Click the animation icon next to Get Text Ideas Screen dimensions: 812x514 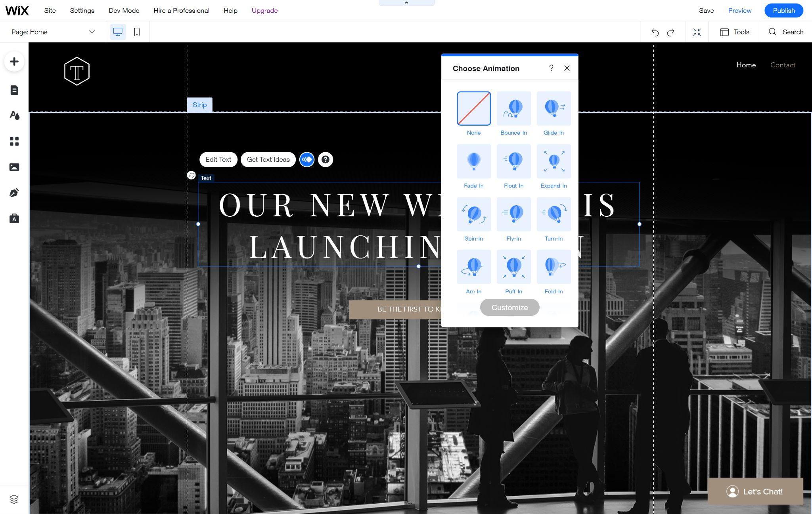click(307, 160)
